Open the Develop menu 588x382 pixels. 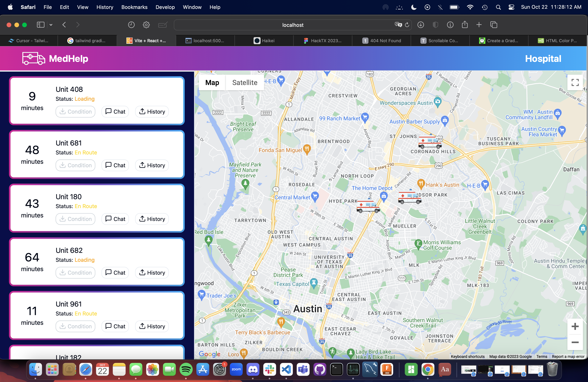coord(165,7)
